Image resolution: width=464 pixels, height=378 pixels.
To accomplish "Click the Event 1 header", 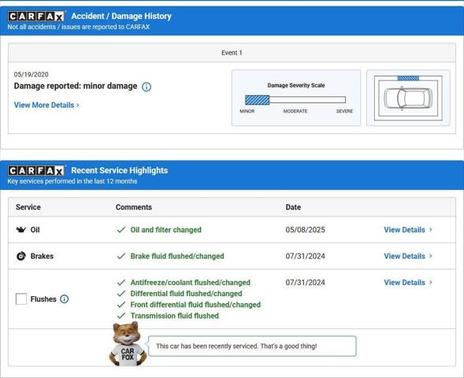I will coord(232,53).
